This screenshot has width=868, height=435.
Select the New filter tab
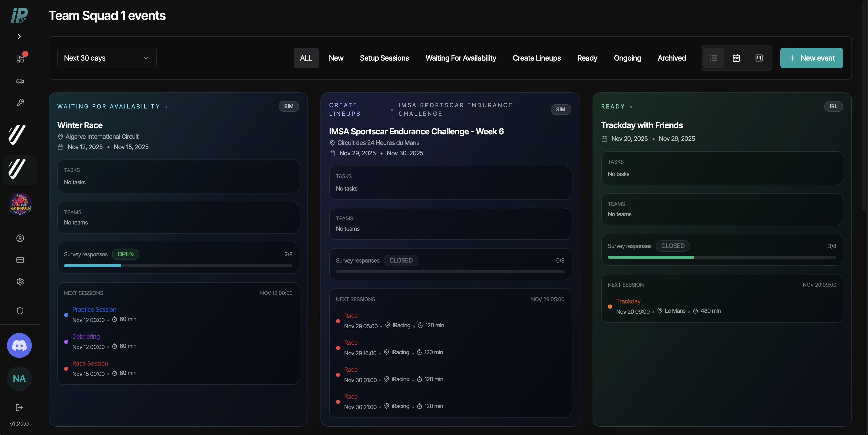[x=336, y=58]
